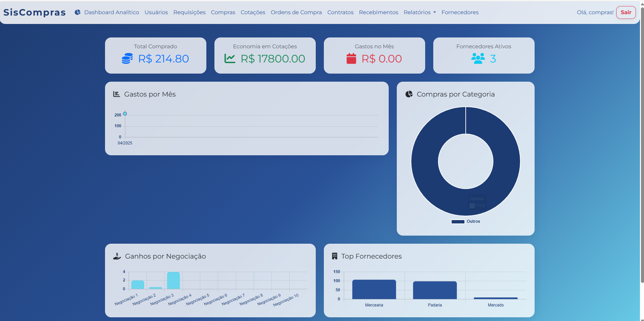
Task: Open the Fornecedores navigation link
Action: [x=460, y=12]
